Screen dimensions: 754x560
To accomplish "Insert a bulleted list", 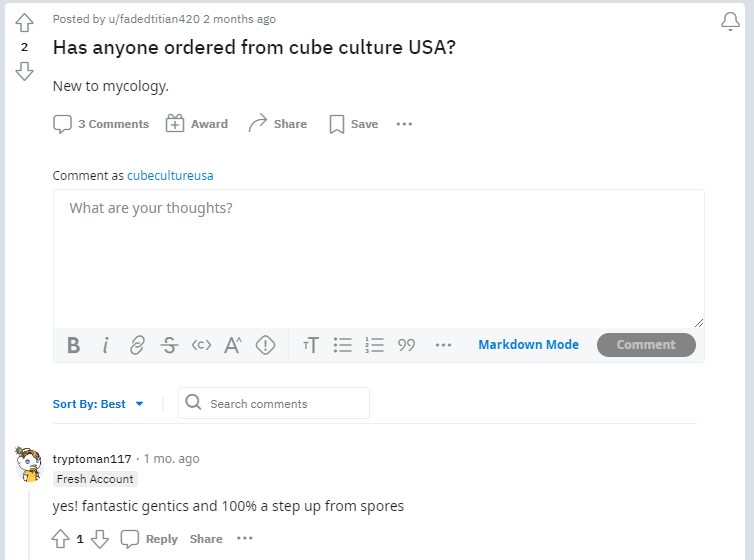I will [342, 345].
